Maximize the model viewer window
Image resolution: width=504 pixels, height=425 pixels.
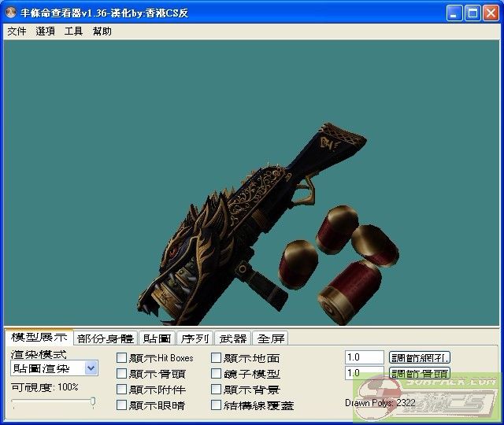472,13
